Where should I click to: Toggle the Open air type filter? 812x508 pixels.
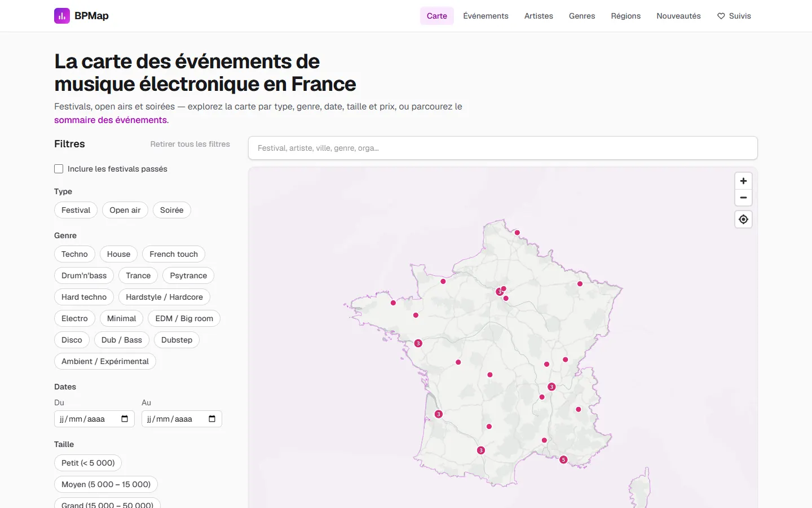pyautogui.click(x=125, y=210)
